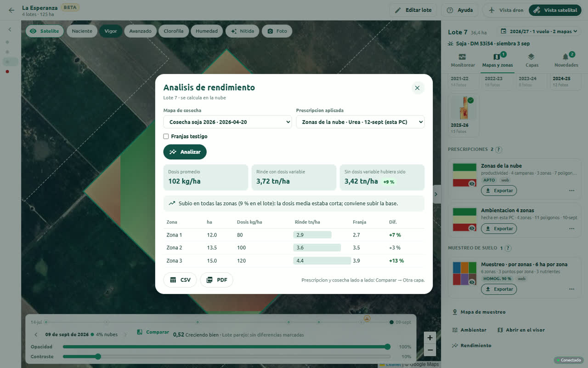588x368 pixels.
Task: Select the 2025-26 campaign thumbnail
Action: click(x=464, y=115)
